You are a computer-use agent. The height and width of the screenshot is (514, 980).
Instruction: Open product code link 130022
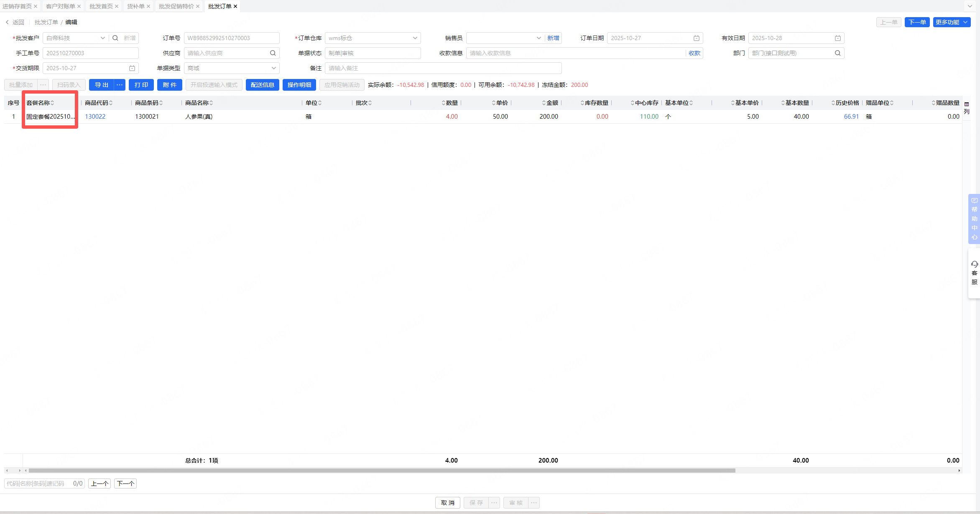(x=95, y=117)
